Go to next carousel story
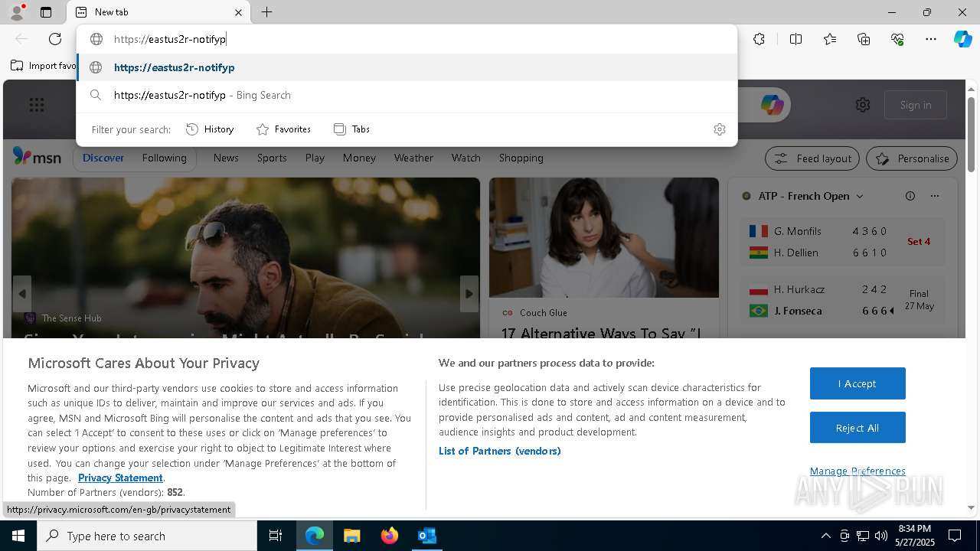The width and height of the screenshot is (980, 551). pos(469,294)
